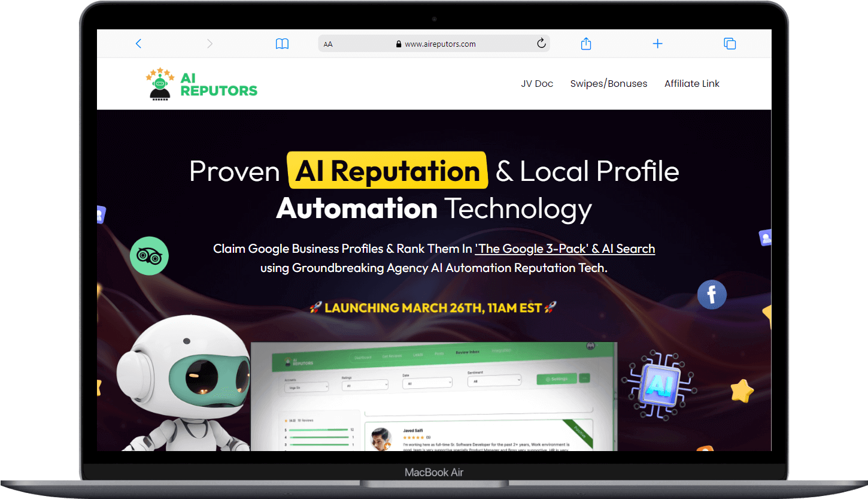Select the Posts tab in the preview
The height and width of the screenshot is (499, 868).
439,353
